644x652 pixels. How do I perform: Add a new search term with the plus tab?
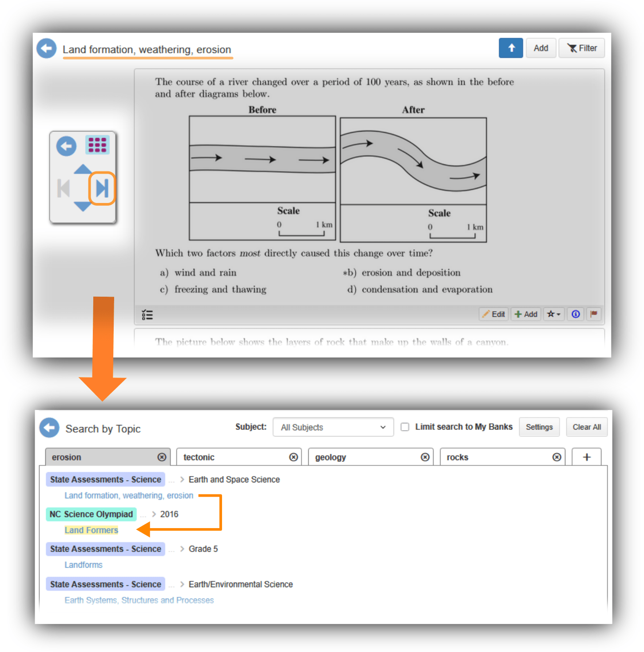(x=586, y=457)
